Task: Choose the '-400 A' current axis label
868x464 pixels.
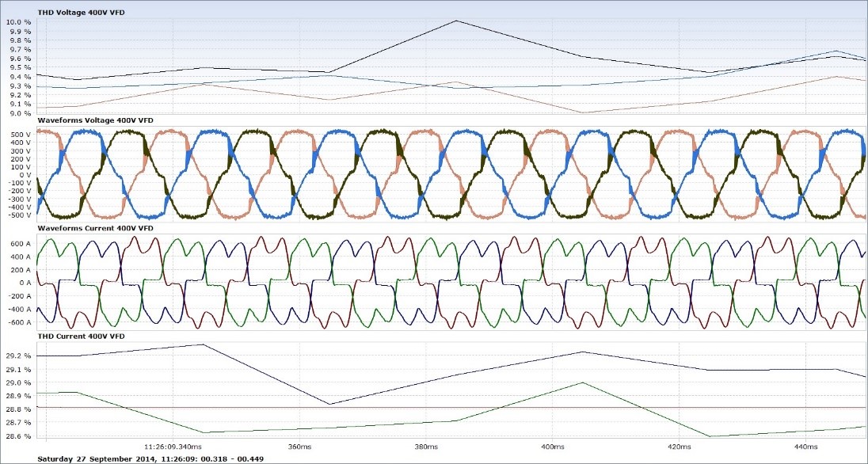Action: click(19, 309)
